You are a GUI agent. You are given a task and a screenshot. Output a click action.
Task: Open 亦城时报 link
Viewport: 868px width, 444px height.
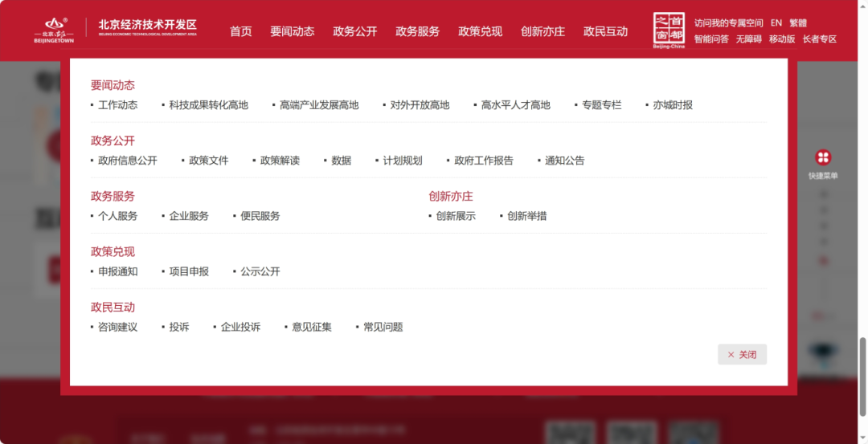(x=673, y=105)
